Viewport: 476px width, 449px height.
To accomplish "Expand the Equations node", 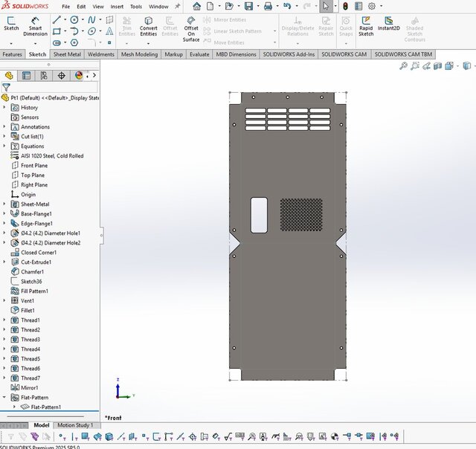I will (x=4, y=146).
